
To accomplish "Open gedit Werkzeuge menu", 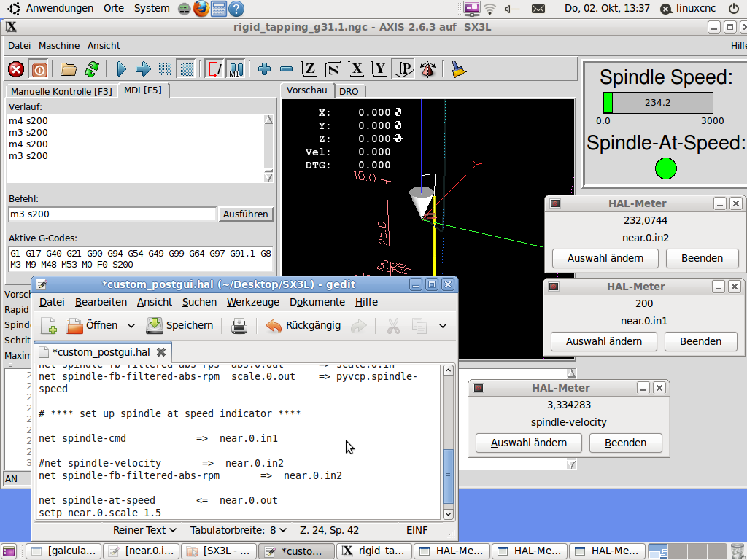I will [x=253, y=302].
